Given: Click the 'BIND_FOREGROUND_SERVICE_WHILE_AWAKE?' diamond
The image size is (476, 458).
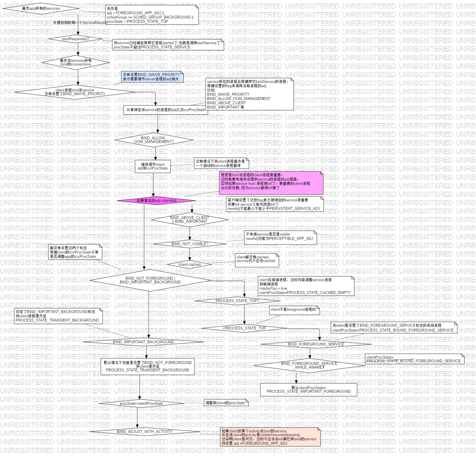Looking at the screenshot, I should 309,365.
